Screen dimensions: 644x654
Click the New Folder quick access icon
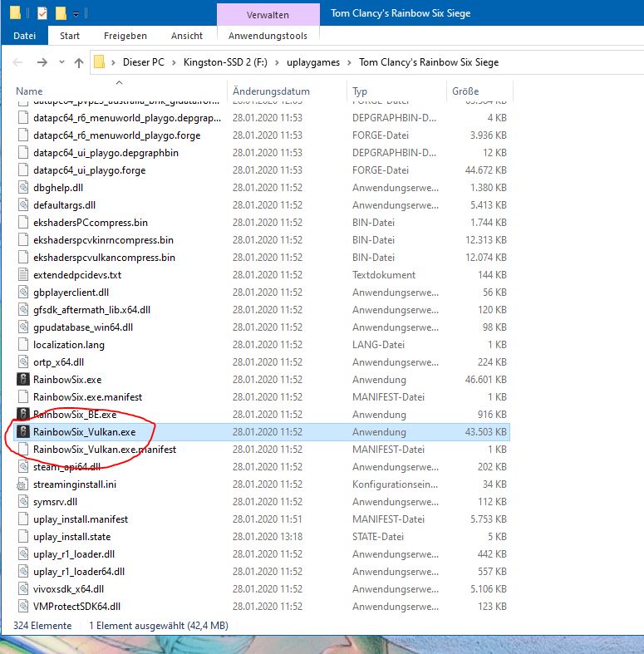[61, 13]
